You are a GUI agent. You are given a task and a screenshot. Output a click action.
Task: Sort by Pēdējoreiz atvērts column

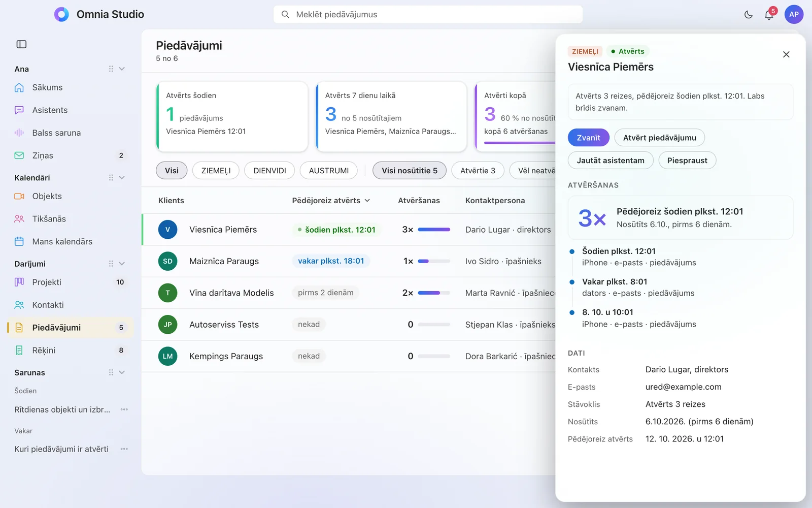[331, 201]
